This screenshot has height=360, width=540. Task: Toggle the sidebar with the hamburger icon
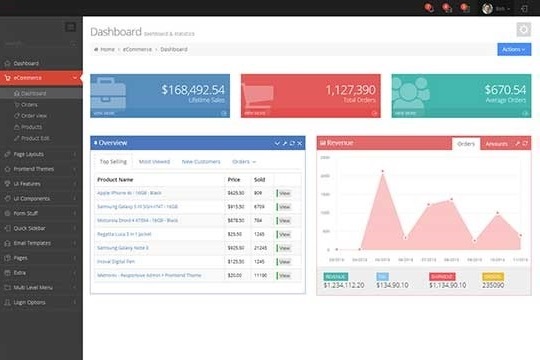point(71,27)
